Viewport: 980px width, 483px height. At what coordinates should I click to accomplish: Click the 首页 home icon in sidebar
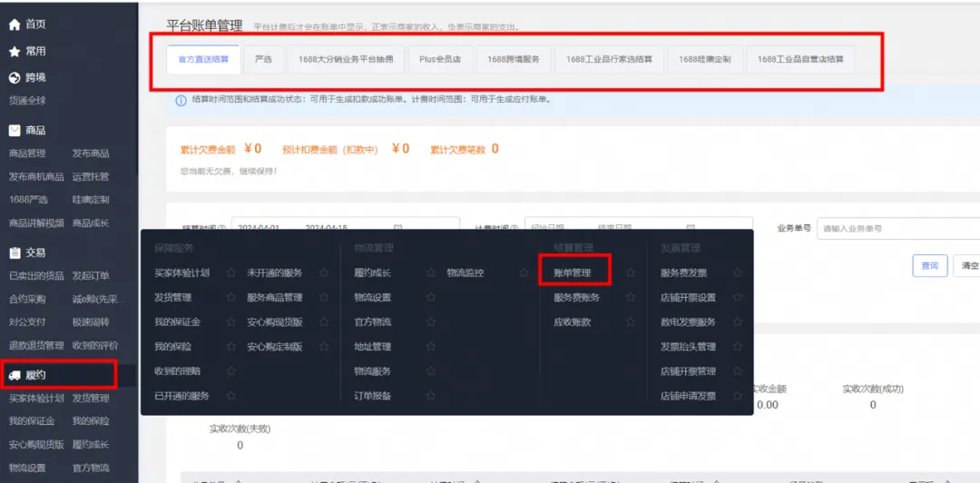tap(14, 25)
